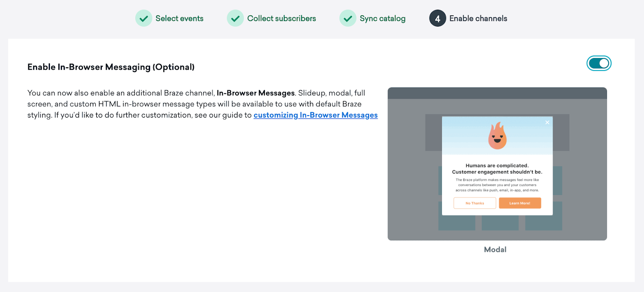The height and width of the screenshot is (292, 644).
Task: Go to the Collect subscribers step
Action: point(282,19)
